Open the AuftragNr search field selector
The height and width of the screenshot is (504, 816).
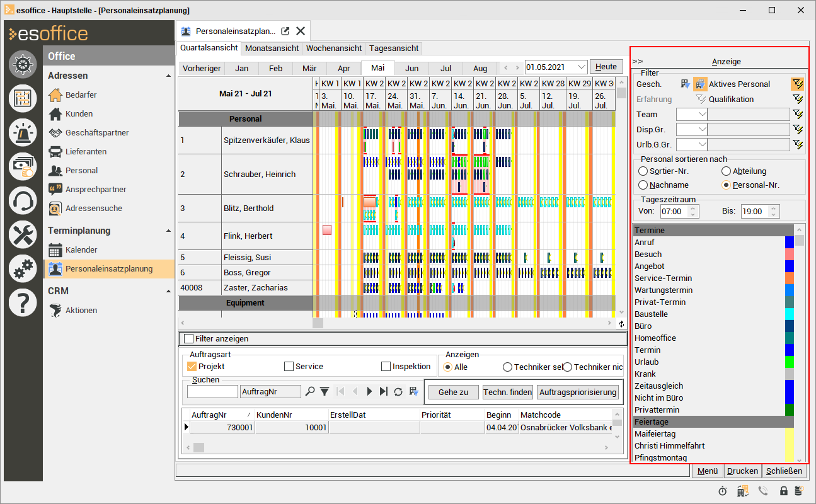270,392
